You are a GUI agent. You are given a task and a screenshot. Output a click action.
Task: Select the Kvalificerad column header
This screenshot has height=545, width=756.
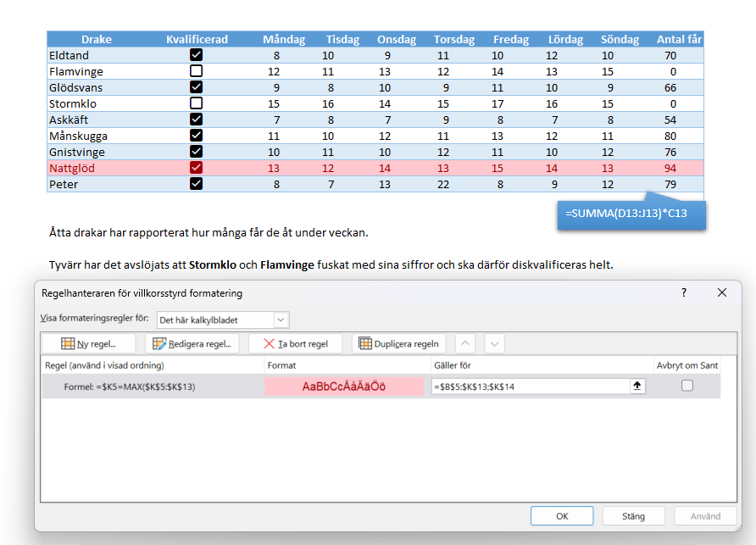pyautogui.click(x=197, y=40)
